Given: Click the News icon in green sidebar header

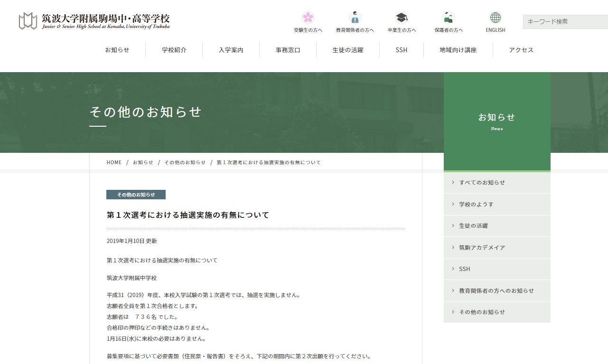Looking at the screenshot, I should pyautogui.click(x=496, y=128).
